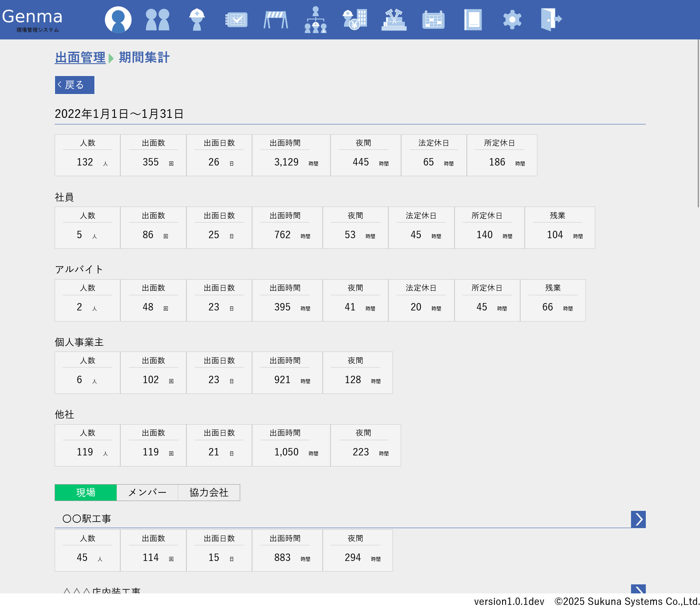Click the helmeted worker icon
The height and width of the screenshot is (609, 700).
[197, 20]
